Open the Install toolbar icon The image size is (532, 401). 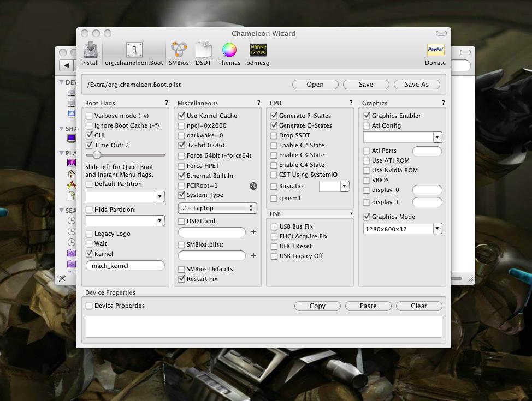90,51
